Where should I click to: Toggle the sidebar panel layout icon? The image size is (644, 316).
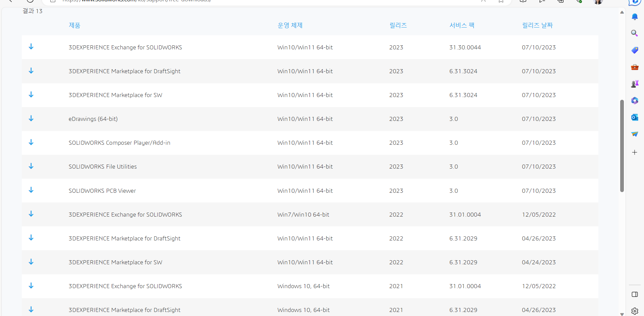pos(635,295)
